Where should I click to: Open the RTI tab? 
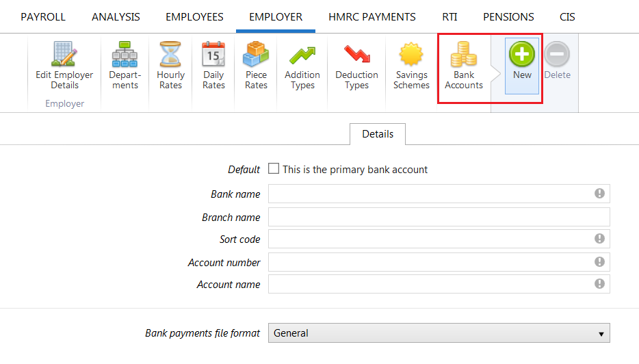[x=449, y=16]
